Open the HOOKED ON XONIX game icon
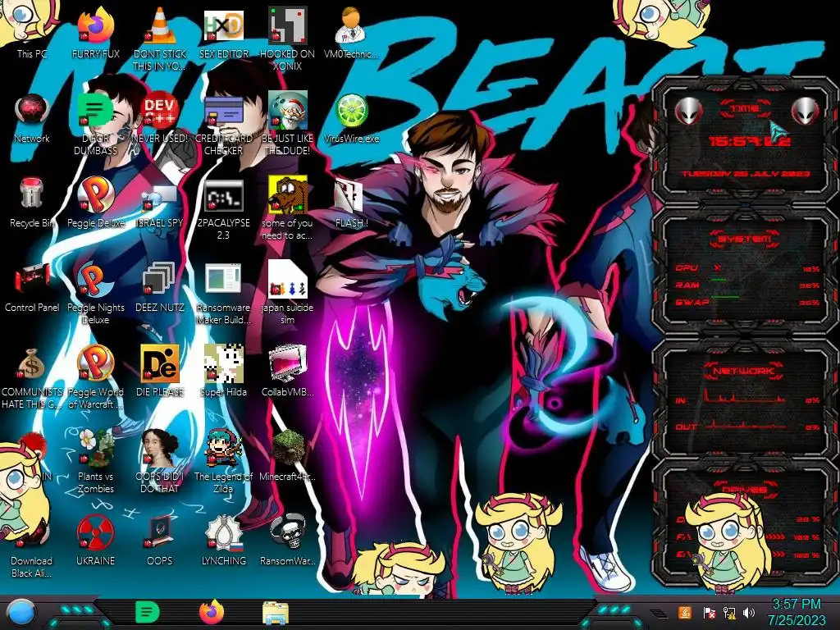 pos(287,39)
